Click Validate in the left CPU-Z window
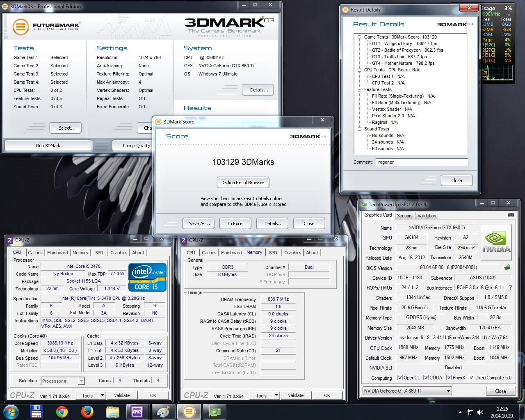The width and height of the screenshot is (525, 420). [122, 395]
